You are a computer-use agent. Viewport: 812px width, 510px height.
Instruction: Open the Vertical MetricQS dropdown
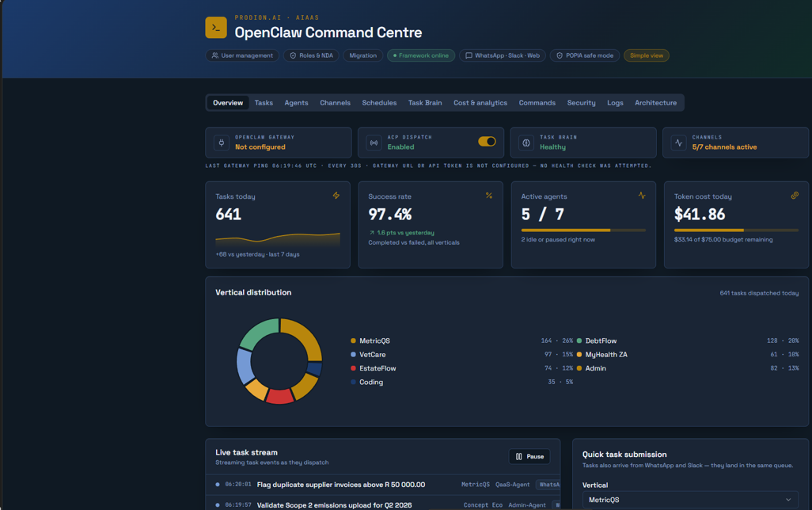tap(690, 500)
